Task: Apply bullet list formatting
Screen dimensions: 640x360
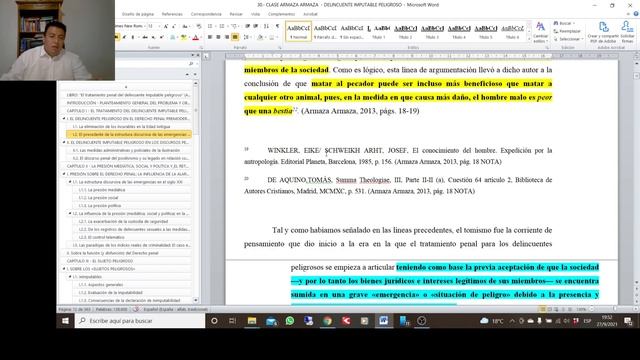Action: 211,26
